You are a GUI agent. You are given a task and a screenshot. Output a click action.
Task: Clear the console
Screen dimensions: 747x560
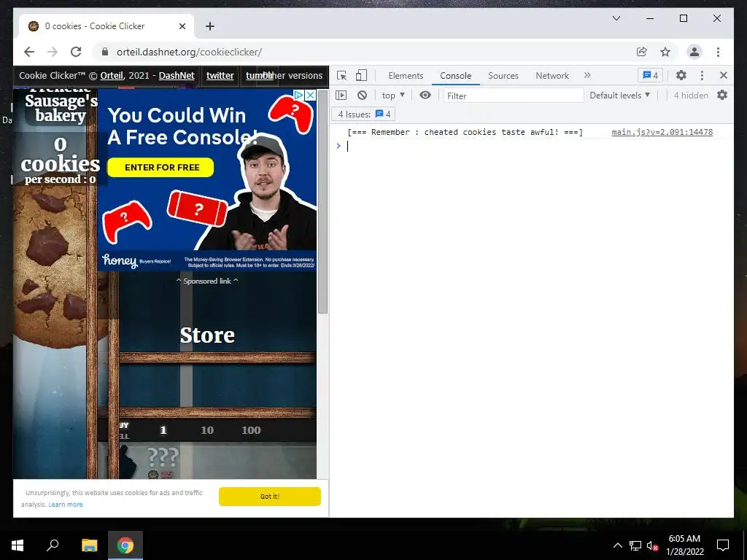click(362, 96)
